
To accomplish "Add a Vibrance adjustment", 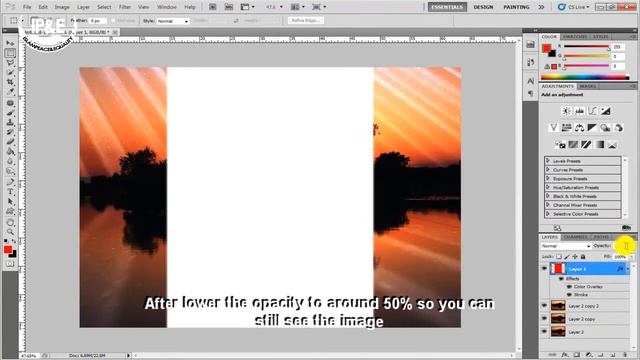I will (x=553, y=128).
